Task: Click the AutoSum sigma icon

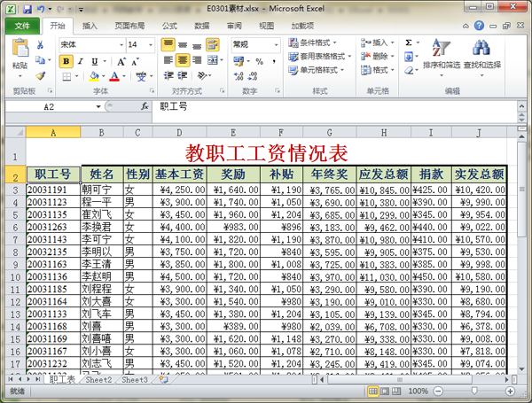Action: tap(409, 43)
